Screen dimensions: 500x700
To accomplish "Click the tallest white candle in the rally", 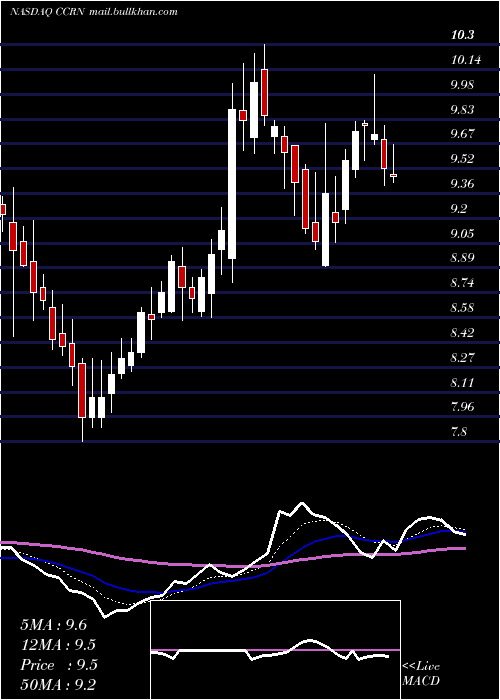I will click(232, 184).
